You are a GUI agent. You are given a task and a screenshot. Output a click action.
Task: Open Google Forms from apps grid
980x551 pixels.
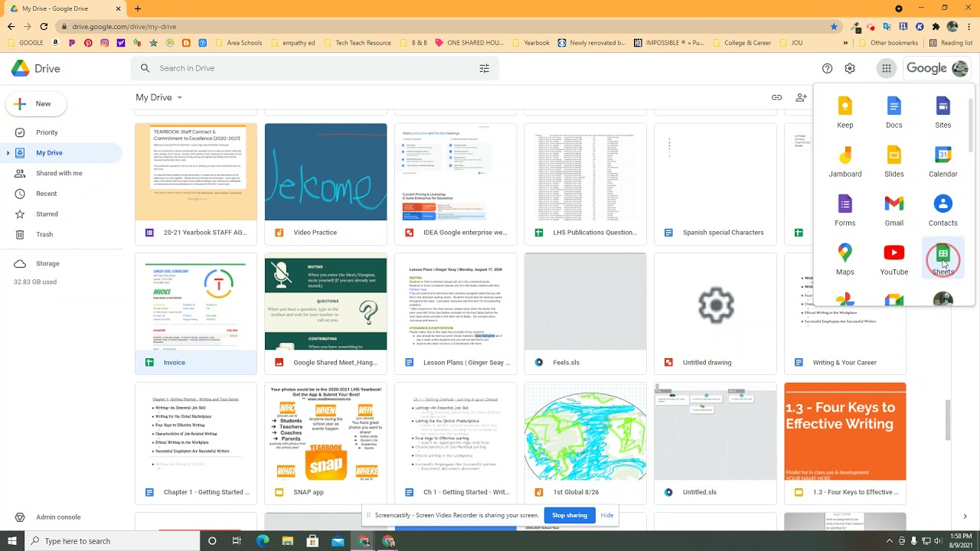pyautogui.click(x=844, y=210)
